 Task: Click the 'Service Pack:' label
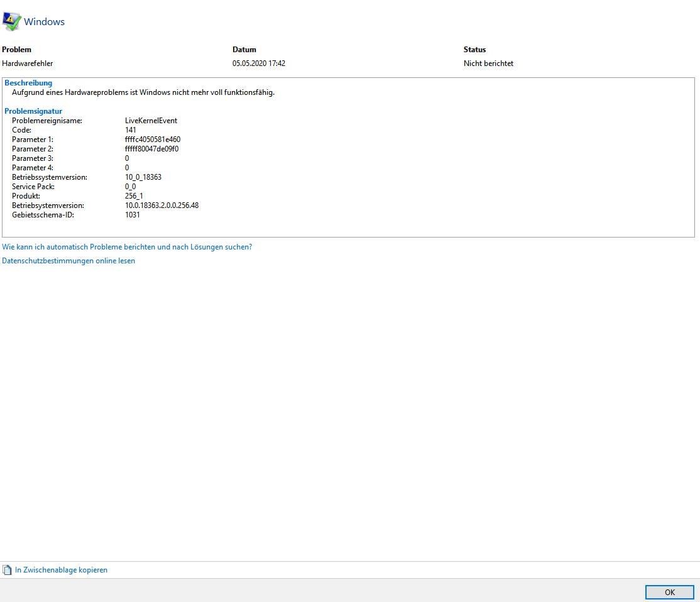(33, 187)
